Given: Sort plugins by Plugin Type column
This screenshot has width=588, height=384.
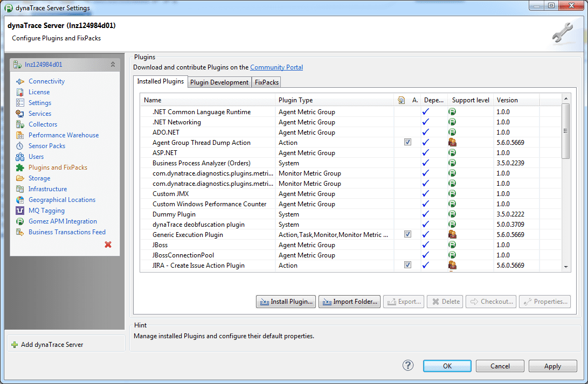Looking at the screenshot, I should (335, 100).
